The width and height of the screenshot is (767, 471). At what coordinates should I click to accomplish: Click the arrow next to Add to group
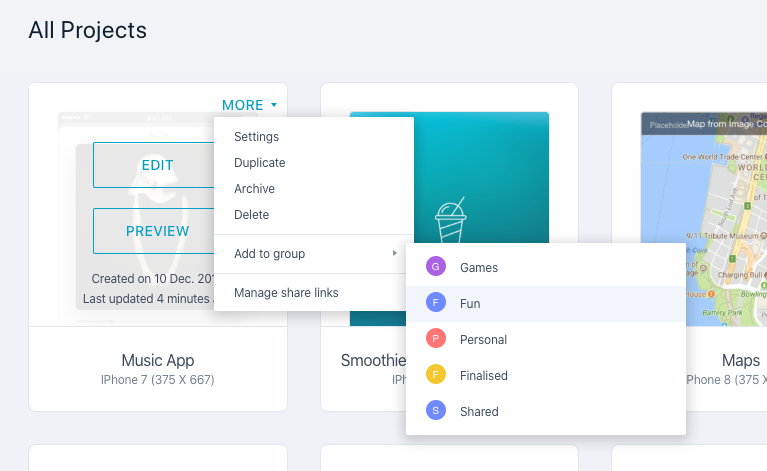pos(395,253)
